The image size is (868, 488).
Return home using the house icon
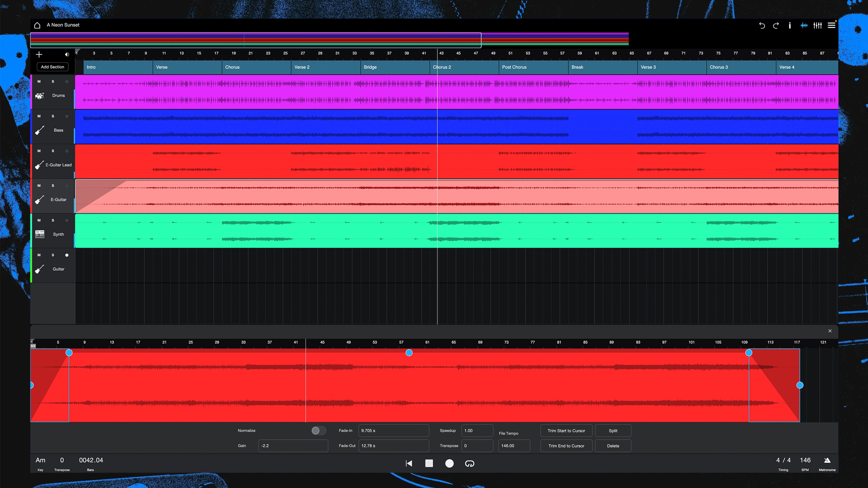click(37, 25)
